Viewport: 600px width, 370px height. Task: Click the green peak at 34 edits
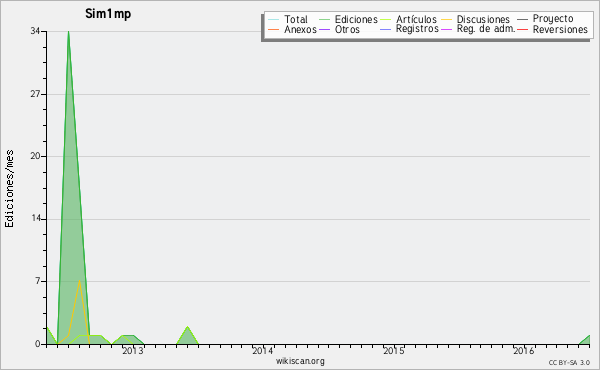tap(68, 33)
